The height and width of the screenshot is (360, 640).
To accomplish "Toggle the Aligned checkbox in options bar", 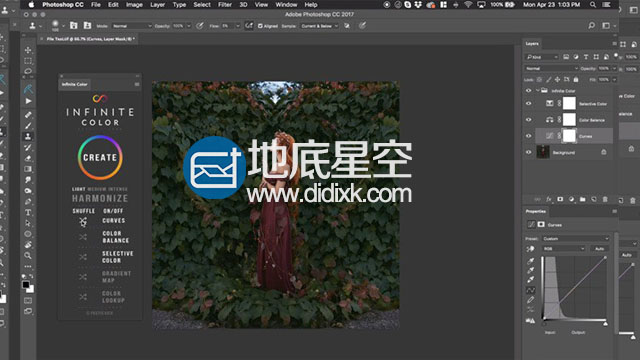I will (x=260, y=26).
